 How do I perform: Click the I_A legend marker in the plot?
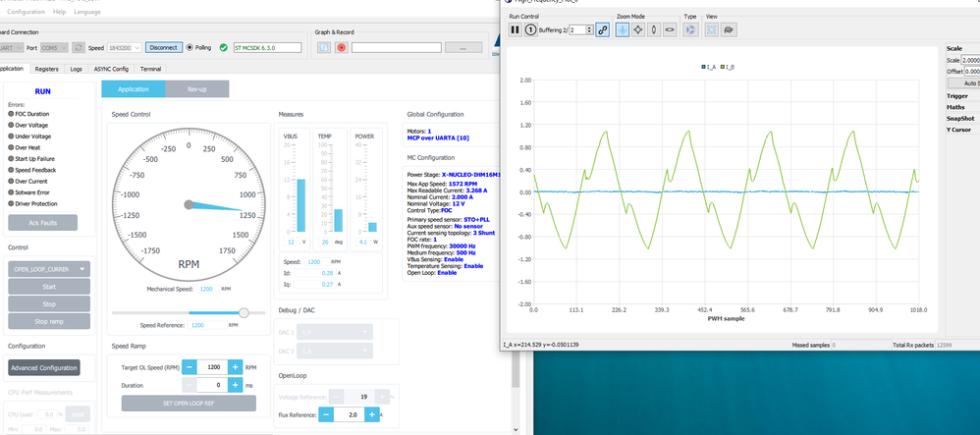point(703,66)
